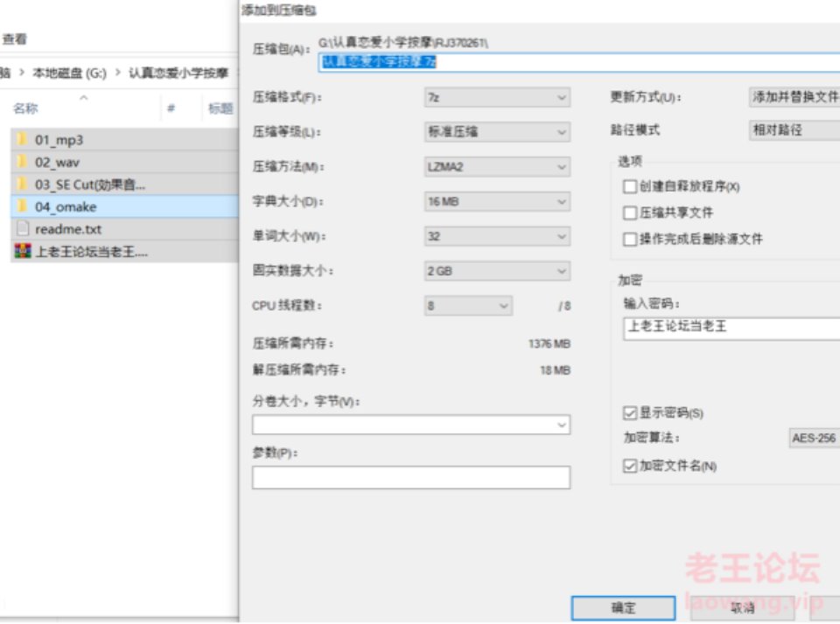Open the 更新方式 dropdown showing 添加并替换文件

(x=794, y=97)
